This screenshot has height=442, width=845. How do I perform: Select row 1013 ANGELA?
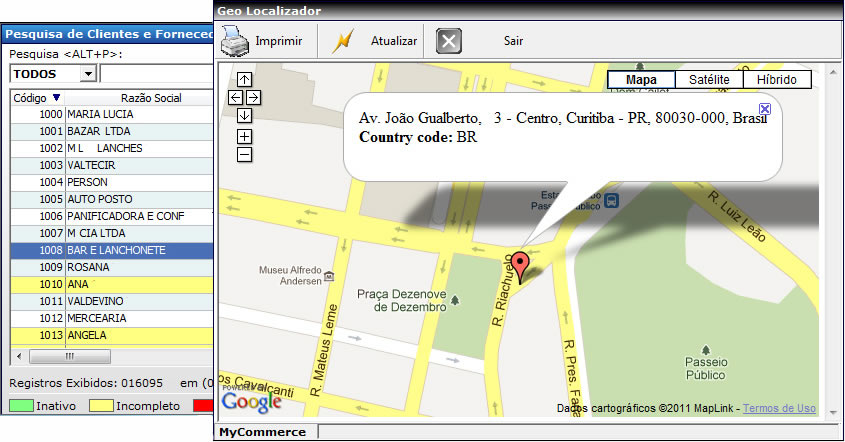pyautogui.click(x=112, y=335)
